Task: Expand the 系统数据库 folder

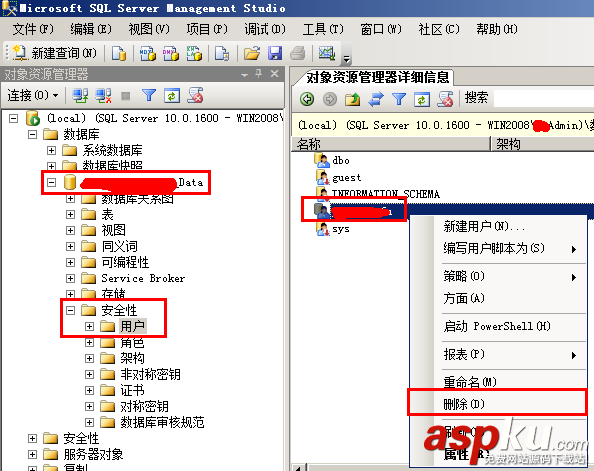Action: click(52, 150)
